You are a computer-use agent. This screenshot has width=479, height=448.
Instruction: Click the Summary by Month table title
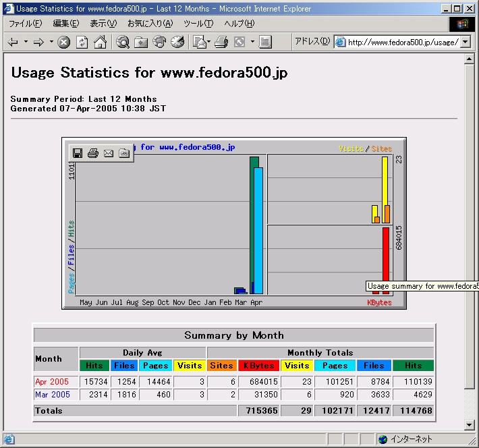click(234, 335)
